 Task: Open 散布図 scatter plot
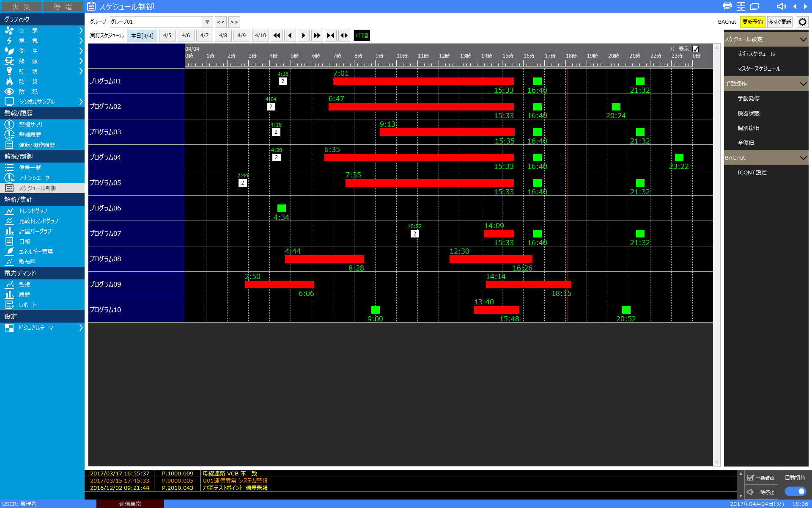tap(42, 262)
